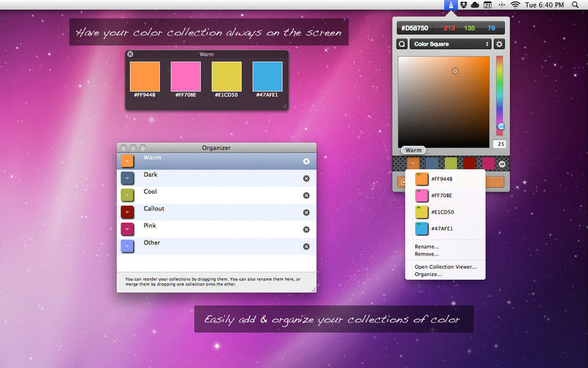Close the floating Warm collection panel
The width and height of the screenshot is (588, 368).
130,54
